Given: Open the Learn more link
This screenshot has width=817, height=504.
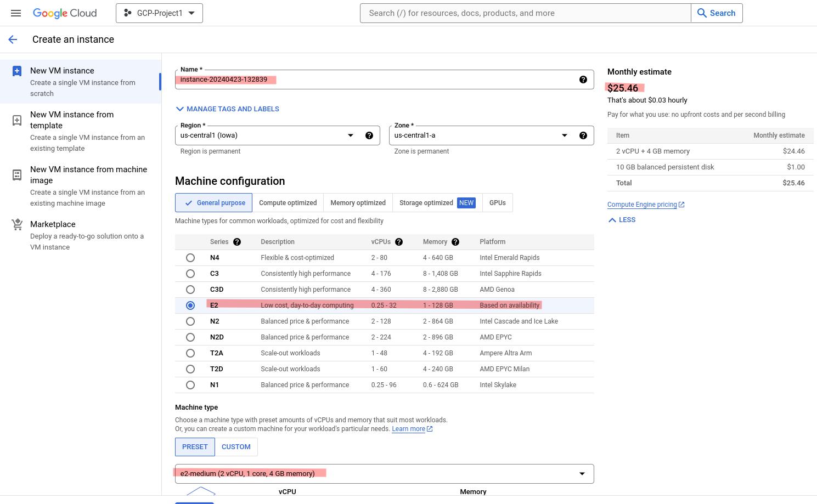Looking at the screenshot, I should 408,429.
